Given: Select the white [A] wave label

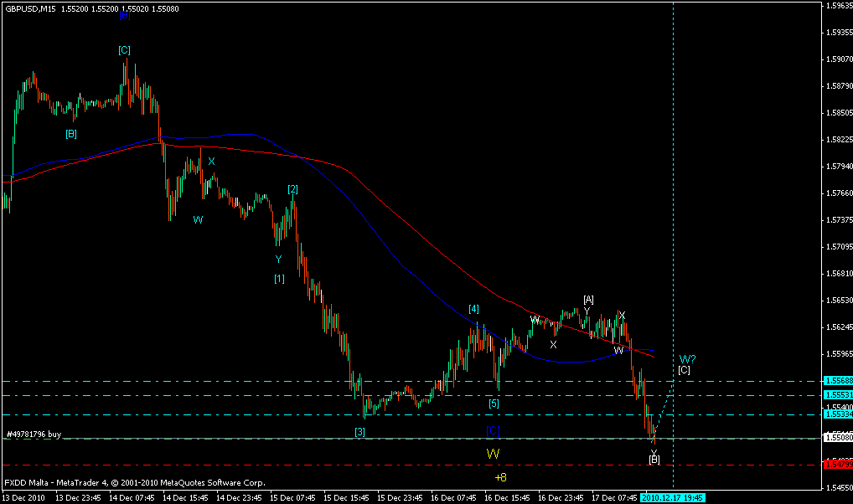Looking at the screenshot, I should pyautogui.click(x=588, y=299).
